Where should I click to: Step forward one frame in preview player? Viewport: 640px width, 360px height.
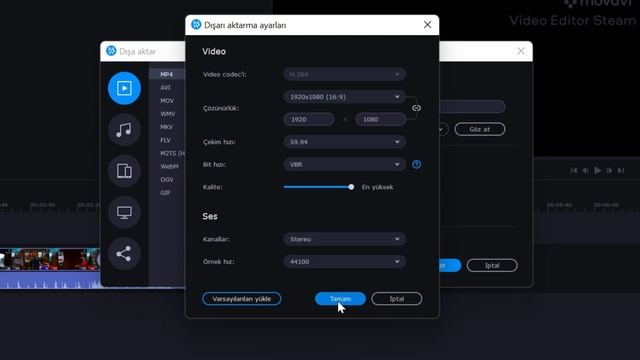pos(609,171)
